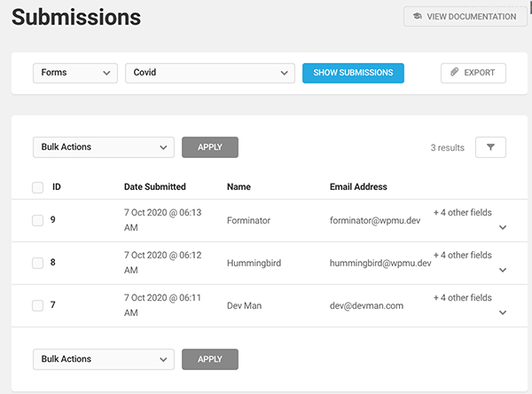
Task: Click the Email Address column header
Action: click(x=358, y=187)
